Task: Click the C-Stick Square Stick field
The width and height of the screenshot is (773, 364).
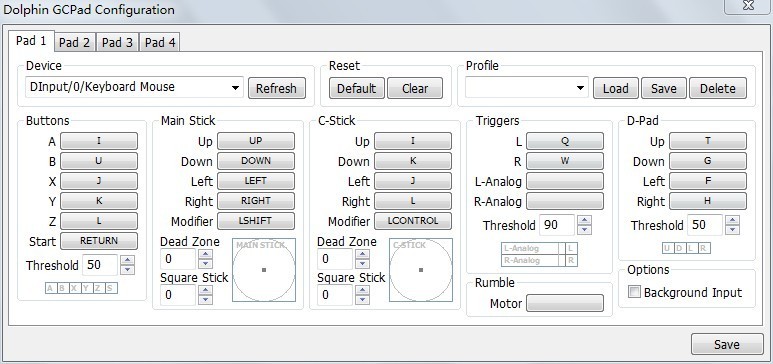Action: 335,295
